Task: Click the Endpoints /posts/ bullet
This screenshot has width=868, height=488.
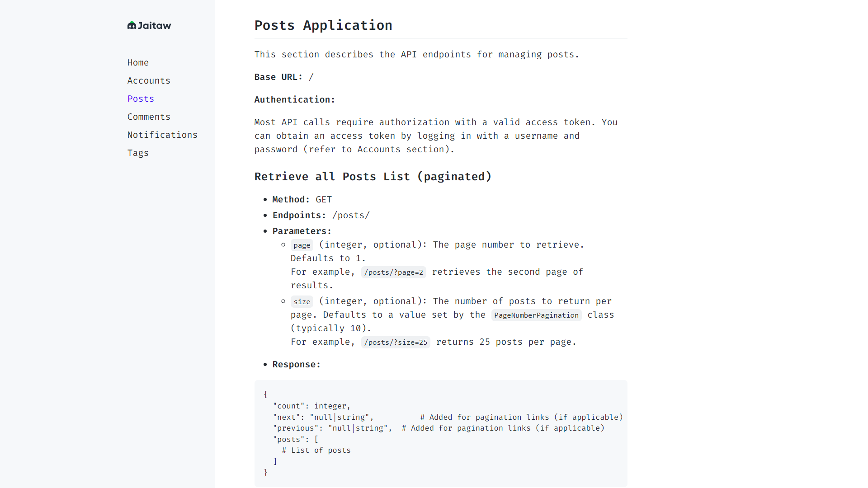Action: (x=321, y=215)
